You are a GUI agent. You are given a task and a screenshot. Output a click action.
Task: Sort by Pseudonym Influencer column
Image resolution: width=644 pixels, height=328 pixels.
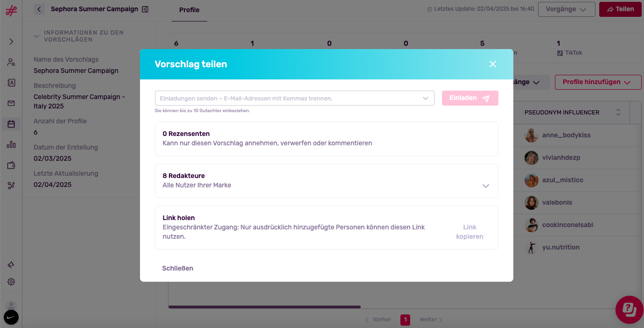point(618,113)
